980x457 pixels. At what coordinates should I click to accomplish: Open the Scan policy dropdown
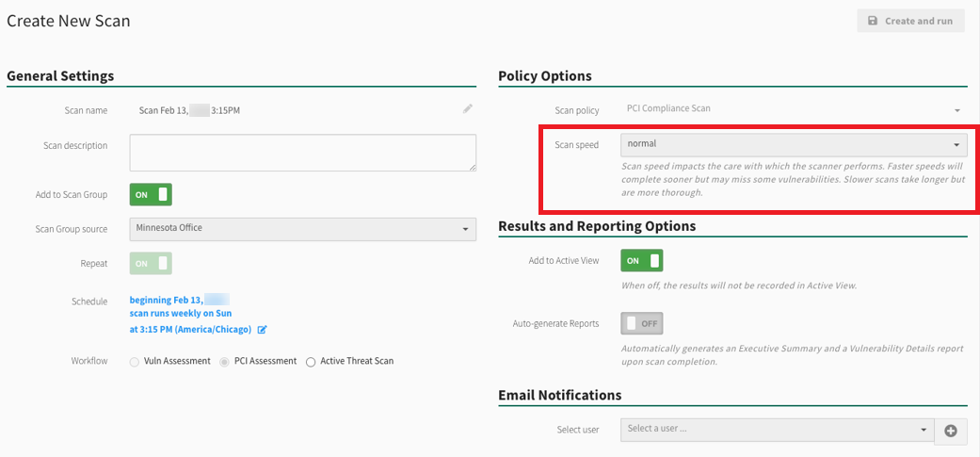793,109
